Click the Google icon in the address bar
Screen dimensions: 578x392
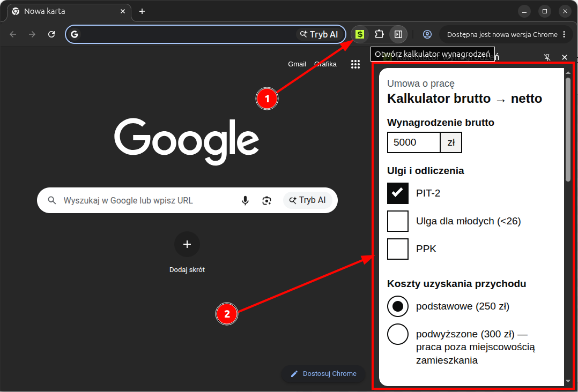(x=75, y=34)
